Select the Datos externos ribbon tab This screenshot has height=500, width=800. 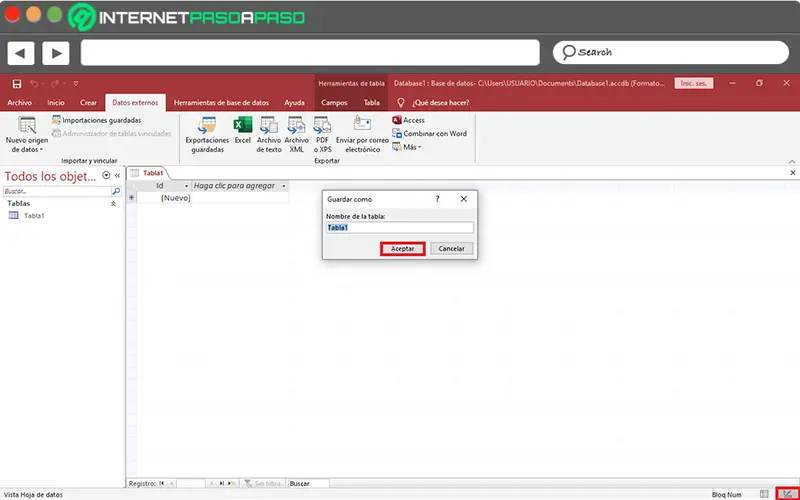click(135, 103)
